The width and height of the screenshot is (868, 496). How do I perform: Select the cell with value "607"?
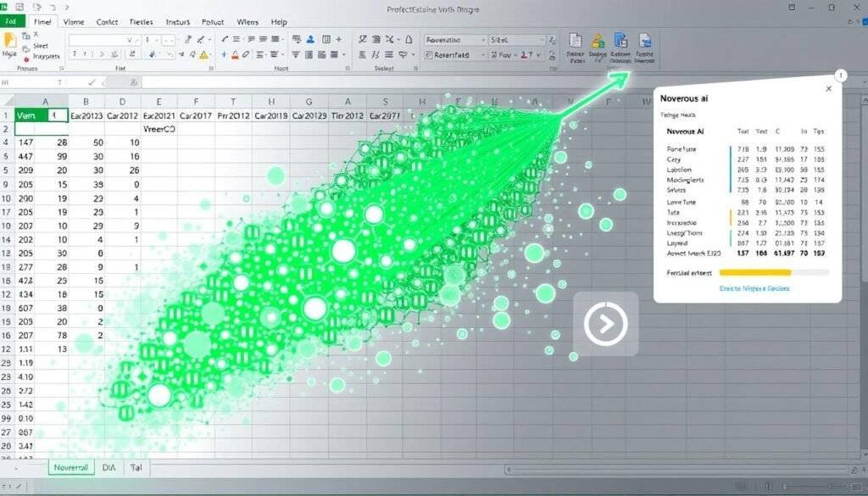(25, 308)
